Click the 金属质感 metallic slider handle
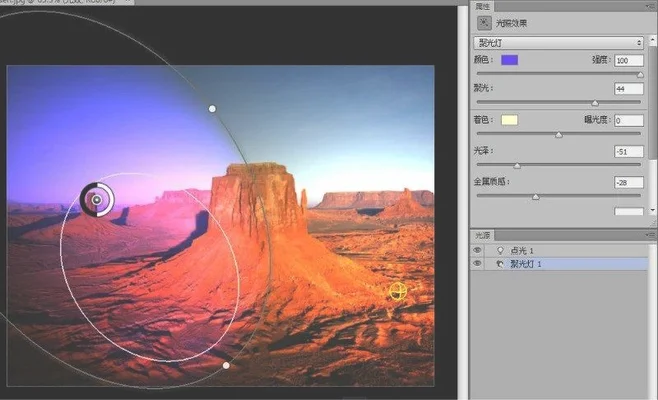The image size is (658, 400). coord(535,197)
